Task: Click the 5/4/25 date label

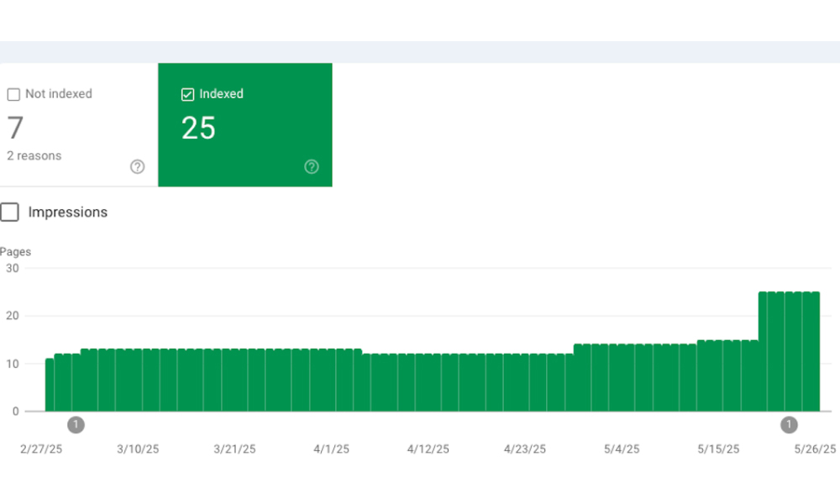Action: [621, 449]
